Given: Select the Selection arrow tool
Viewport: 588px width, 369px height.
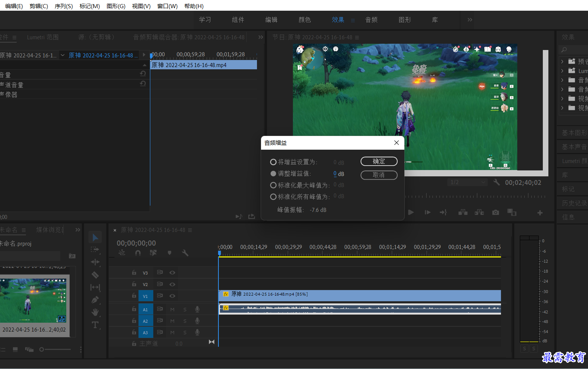Looking at the screenshot, I should pos(95,237).
